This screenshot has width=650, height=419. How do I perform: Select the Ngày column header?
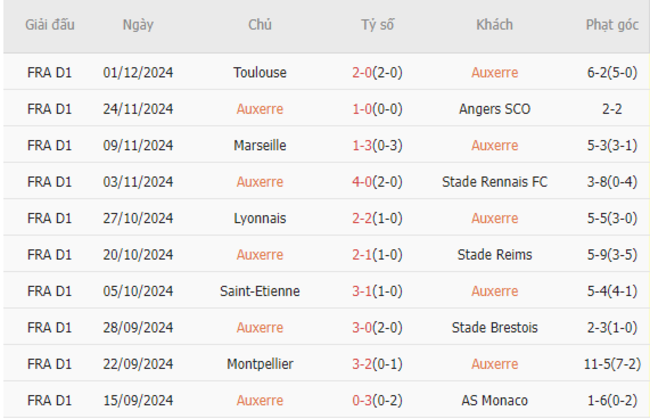pos(138,25)
